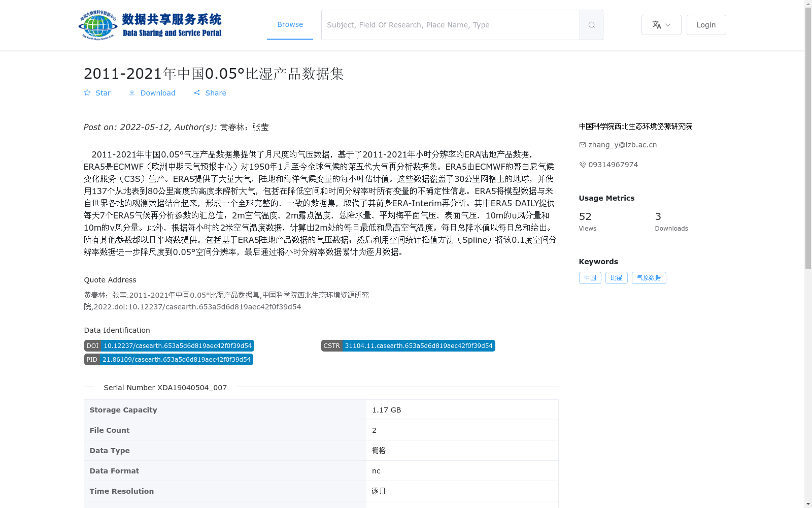Click the phone icon beside 09314967974
812x508 pixels.
tap(583, 165)
